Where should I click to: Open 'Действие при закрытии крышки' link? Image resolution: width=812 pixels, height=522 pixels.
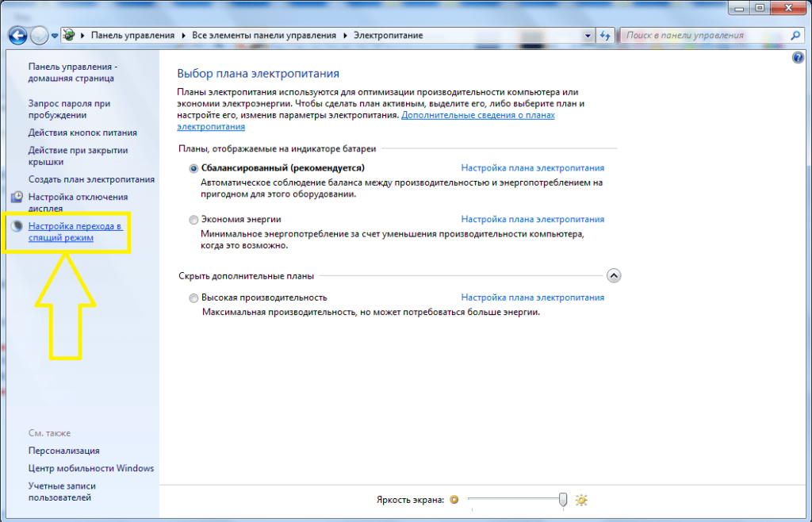79,155
